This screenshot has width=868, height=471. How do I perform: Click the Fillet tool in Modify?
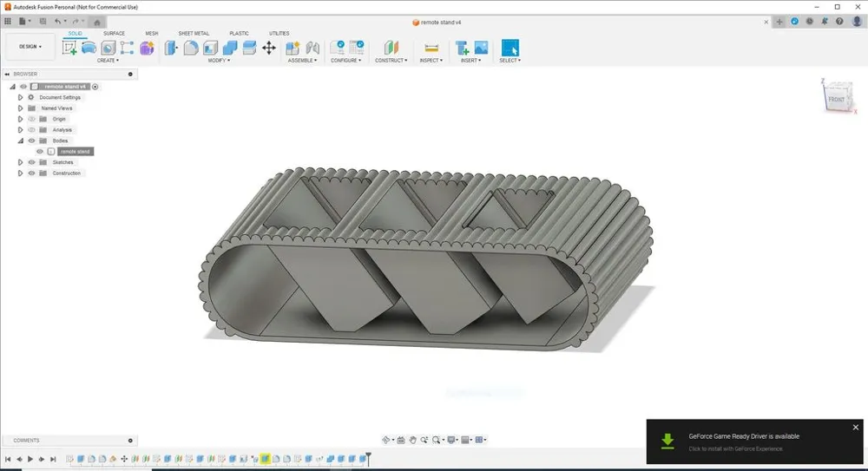click(x=190, y=48)
